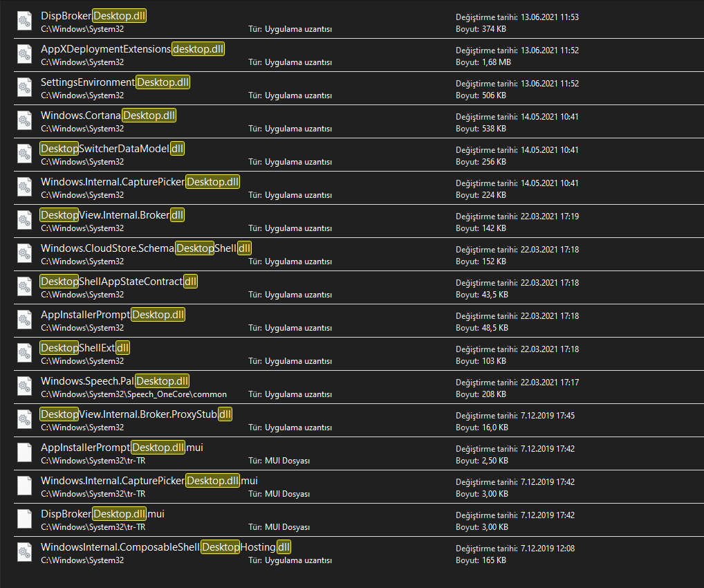Select Windows.Internal.CapturePickerDesktop.dll file name

pyautogui.click(x=140, y=182)
